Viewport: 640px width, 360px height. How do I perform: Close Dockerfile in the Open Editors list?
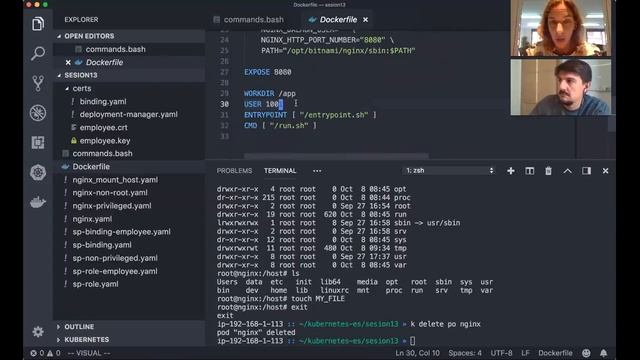pyautogui.click(x=68, y=62)
